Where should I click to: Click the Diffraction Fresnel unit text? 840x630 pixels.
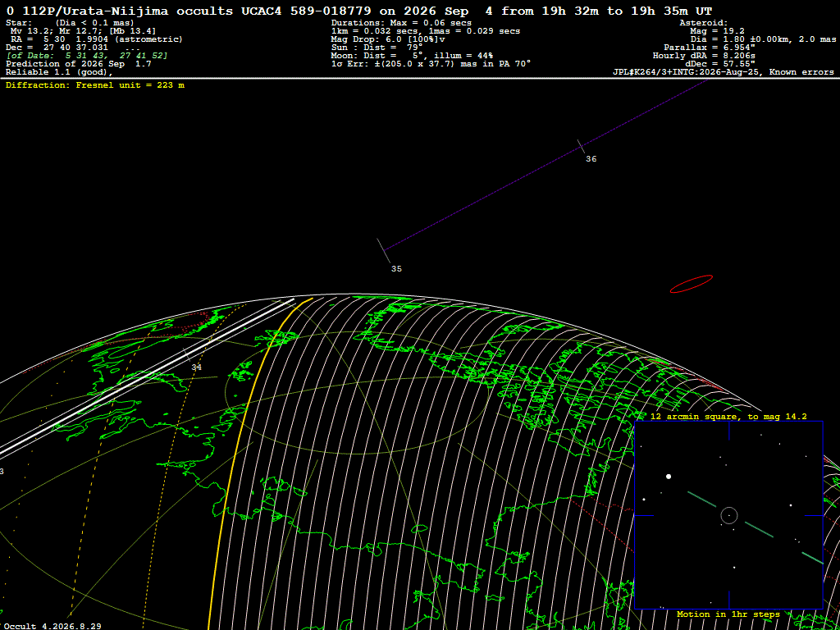[95, 85]
